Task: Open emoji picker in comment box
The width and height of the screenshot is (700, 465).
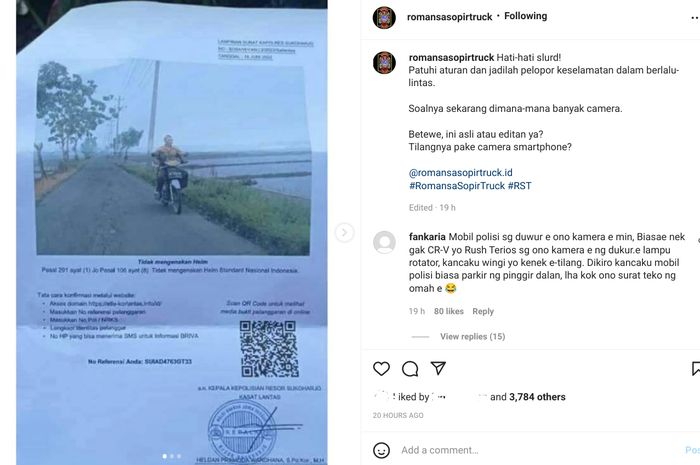Action: click(381, 450)
